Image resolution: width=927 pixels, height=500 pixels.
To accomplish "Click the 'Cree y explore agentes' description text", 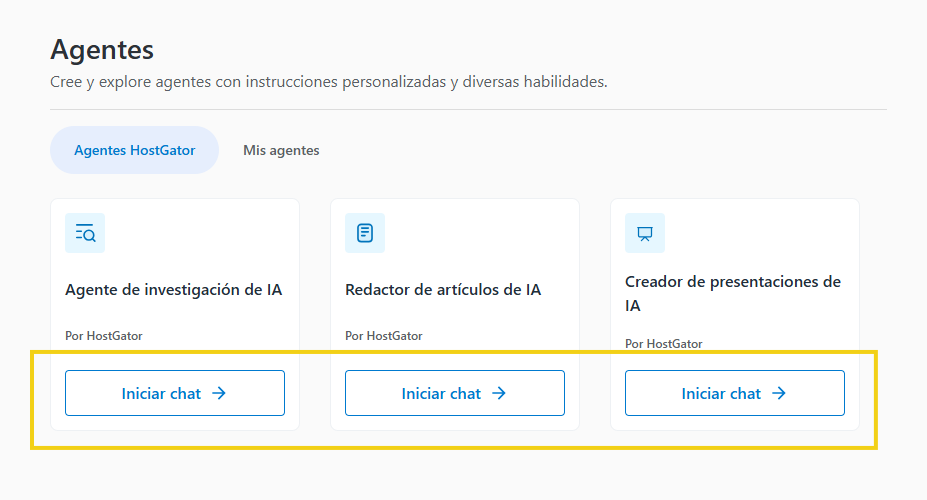I will click(329, 82).
